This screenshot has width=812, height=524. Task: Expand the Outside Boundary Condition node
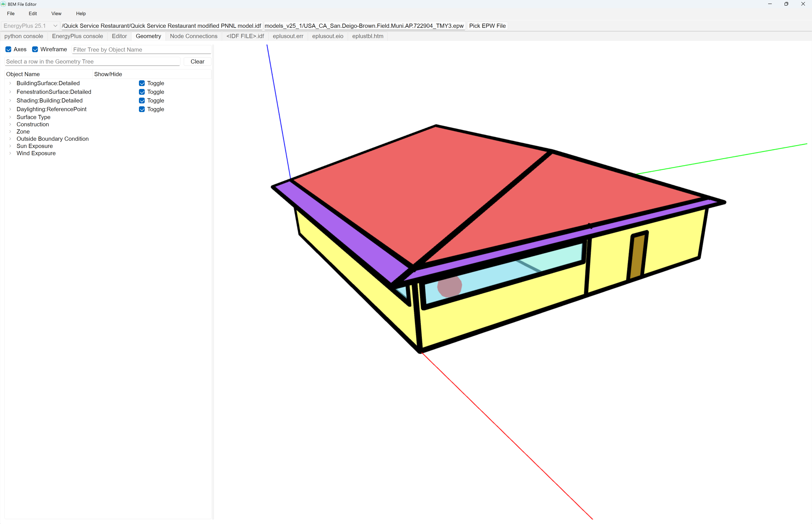tap(10, 139)
